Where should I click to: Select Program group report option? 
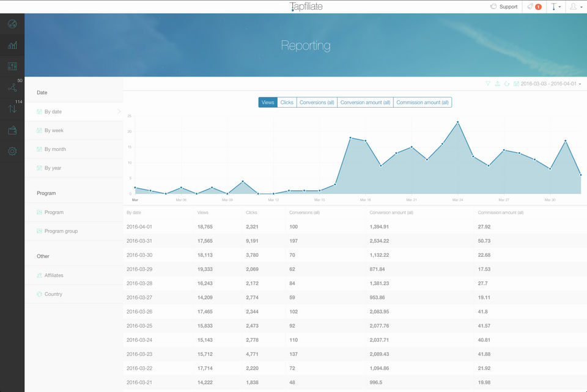pos(74,231)
